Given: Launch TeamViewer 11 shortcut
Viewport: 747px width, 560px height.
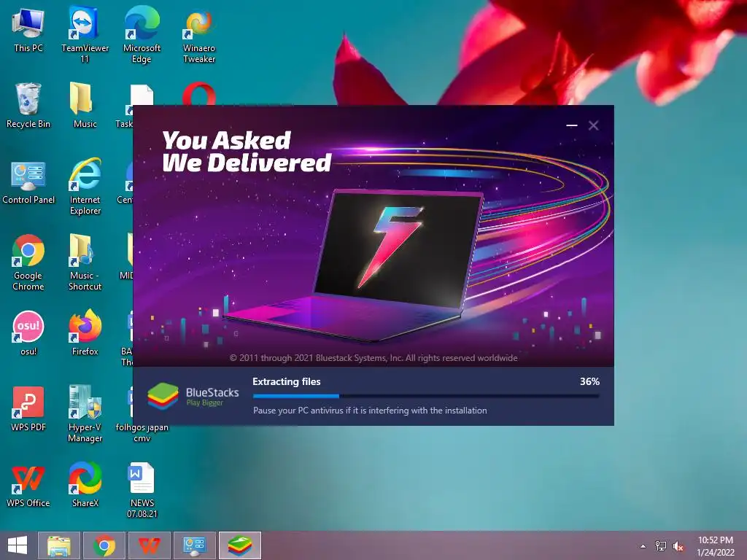Looking at the screenshot, I should [x=85, y=35].
